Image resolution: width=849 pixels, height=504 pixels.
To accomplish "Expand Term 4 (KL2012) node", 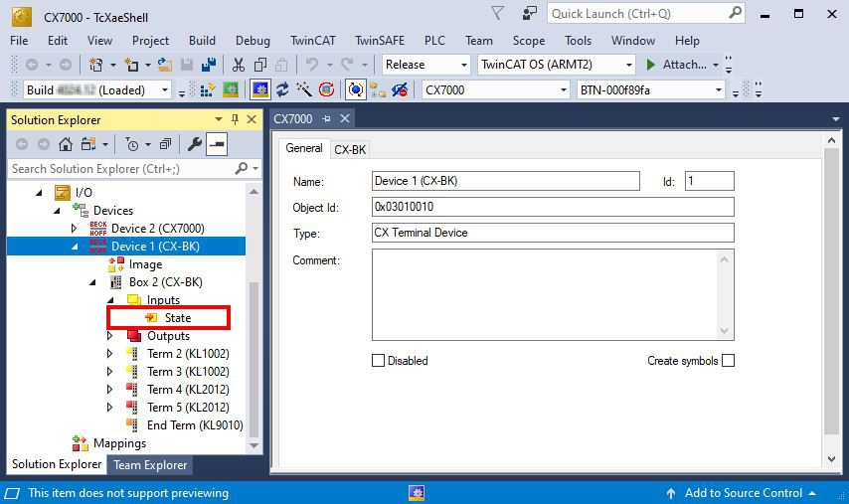I will click(x=110, y=390).
